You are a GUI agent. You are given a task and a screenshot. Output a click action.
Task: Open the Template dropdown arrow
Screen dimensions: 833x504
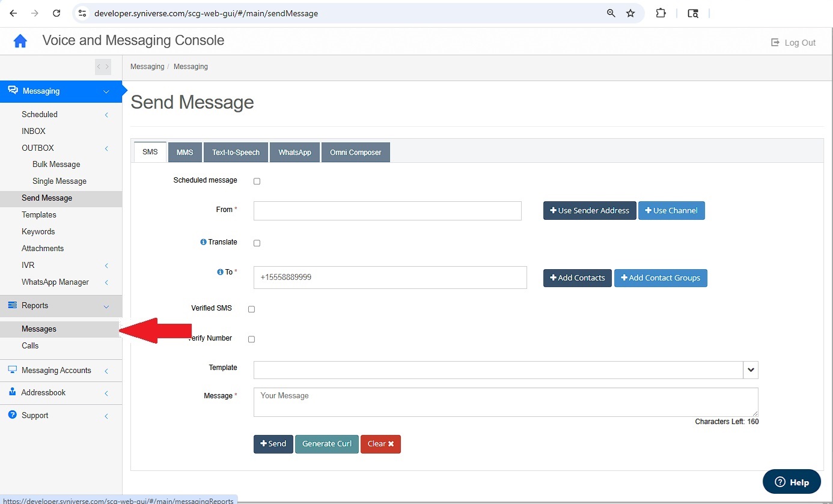coord(751,370)
